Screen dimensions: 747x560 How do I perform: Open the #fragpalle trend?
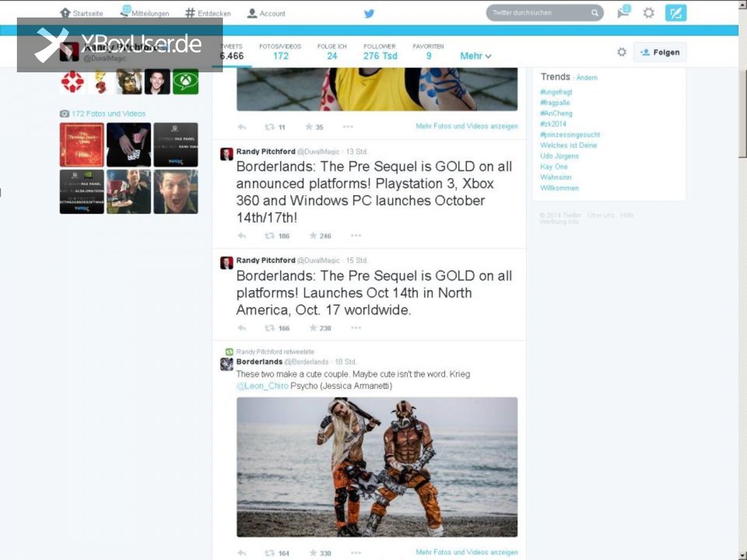(x=555, y=103)
